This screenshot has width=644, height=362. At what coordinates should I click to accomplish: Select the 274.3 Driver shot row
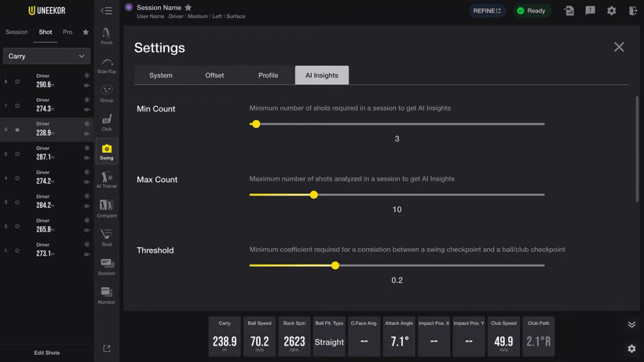tap(47, 106)
